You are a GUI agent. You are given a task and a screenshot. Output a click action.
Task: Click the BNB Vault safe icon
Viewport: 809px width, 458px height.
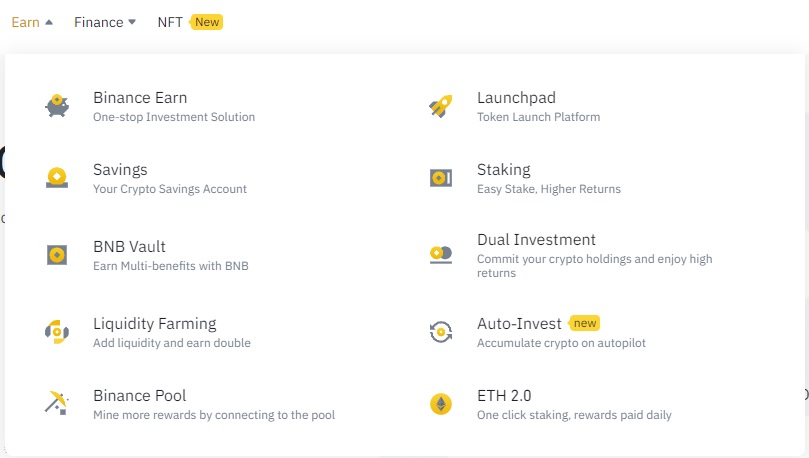pyautogui.click(x=57, y=255)
